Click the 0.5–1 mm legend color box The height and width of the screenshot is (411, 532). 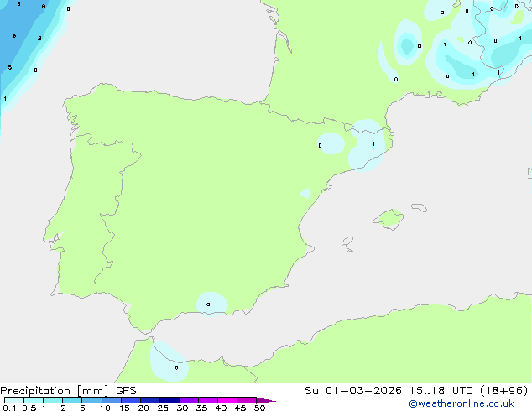point(34,400)
